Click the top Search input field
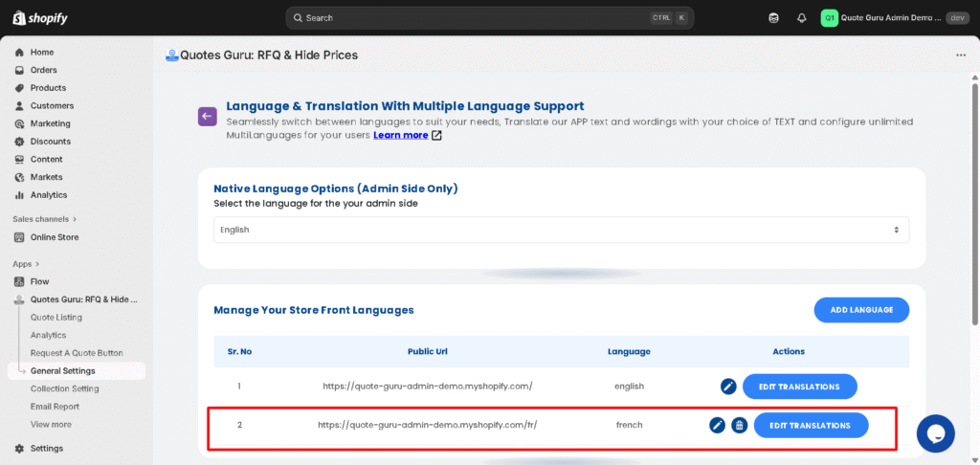This screenshot has height=465, width=980. [488, 18]
